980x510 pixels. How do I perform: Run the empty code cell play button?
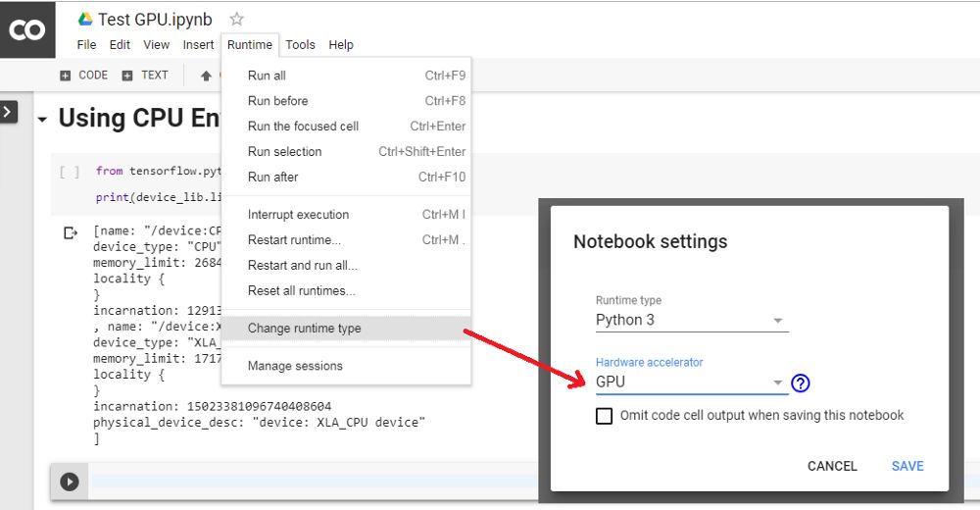click(x=70, y=482)
